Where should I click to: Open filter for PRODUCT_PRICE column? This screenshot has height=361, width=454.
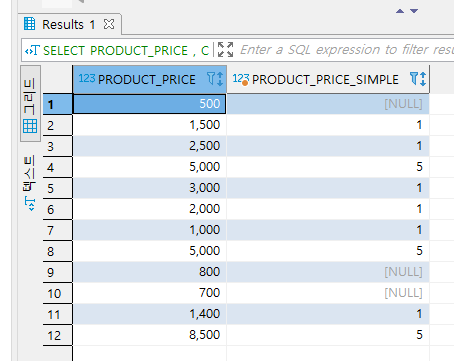pos(211,79)
